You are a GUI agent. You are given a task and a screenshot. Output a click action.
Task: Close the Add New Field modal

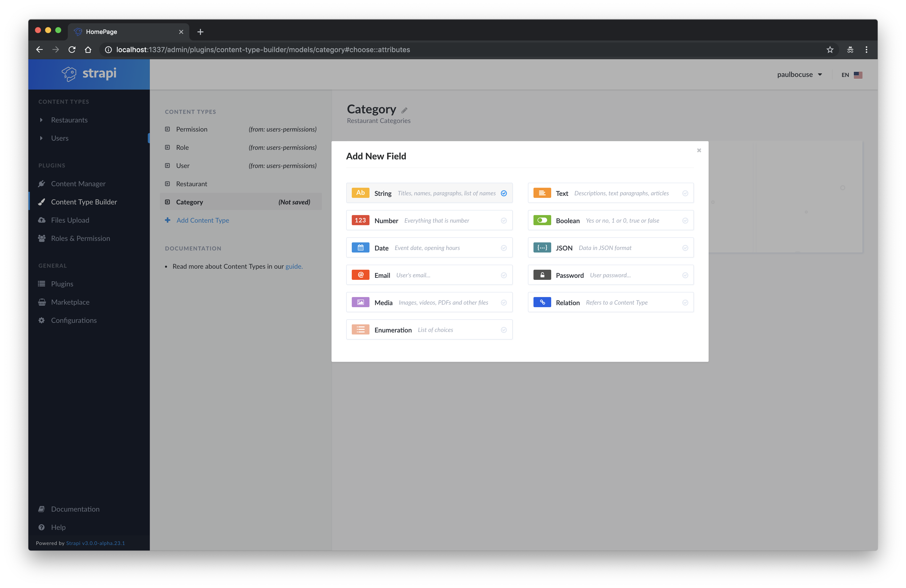point(698,150)
